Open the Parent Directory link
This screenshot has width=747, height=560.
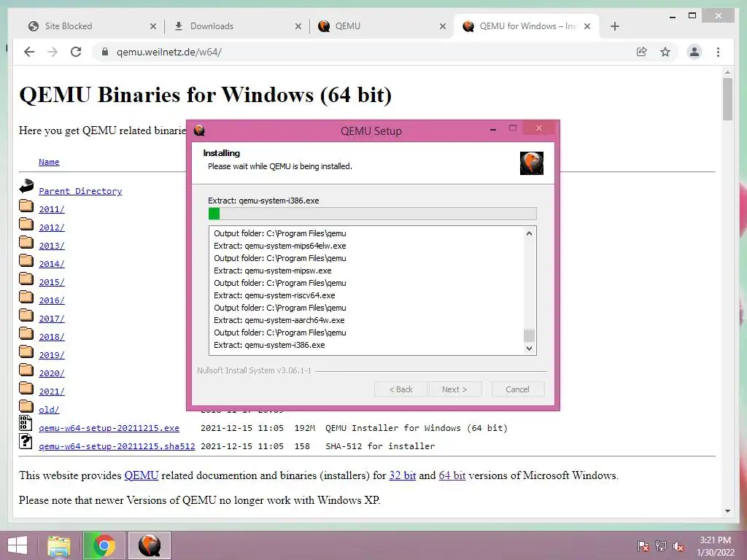coord(80,191)
